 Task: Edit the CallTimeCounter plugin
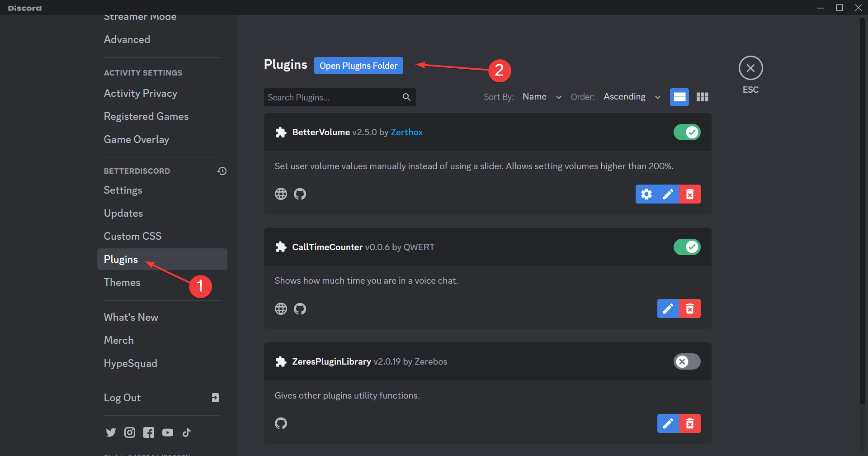668,309
